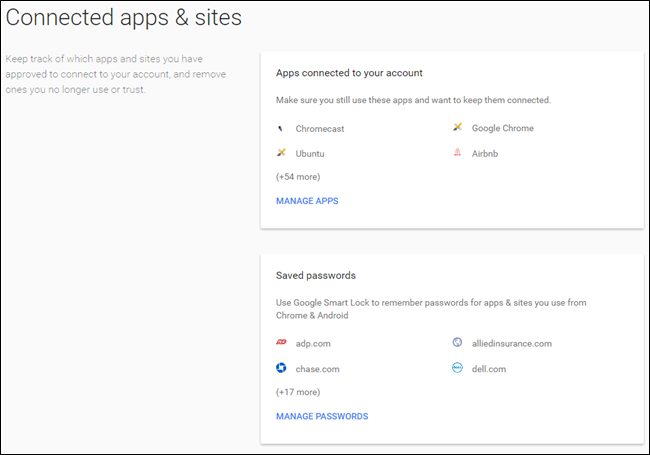Screen dimensions: 650x455
Task: Click the adp.com site icon
Action: coord(281,342)
